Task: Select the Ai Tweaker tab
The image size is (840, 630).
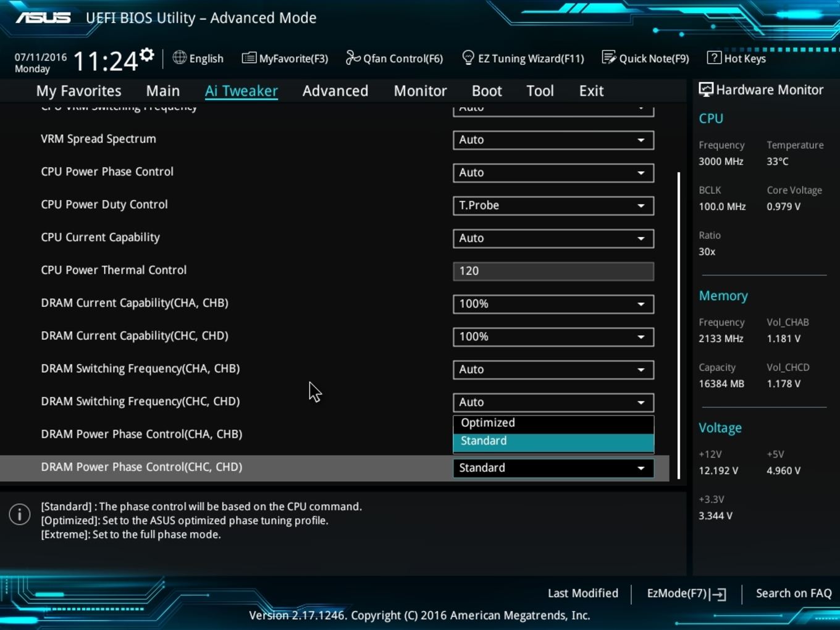Action: 241,91
